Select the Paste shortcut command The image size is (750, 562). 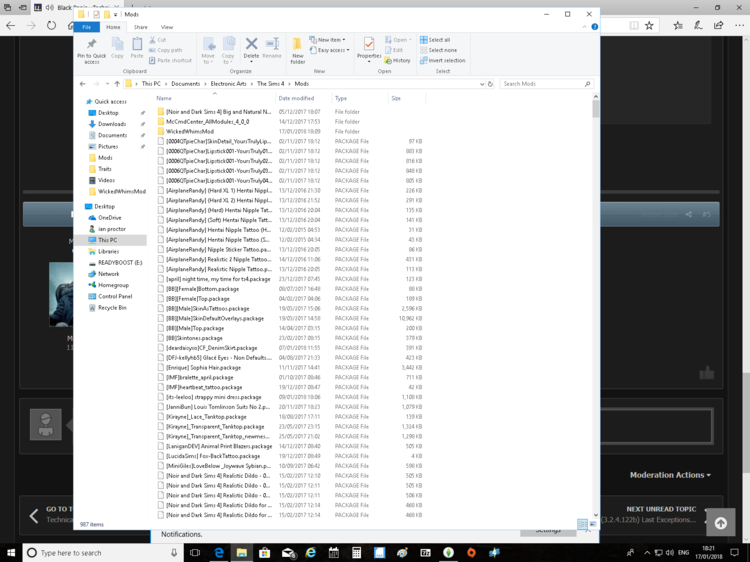click(170, 61)
